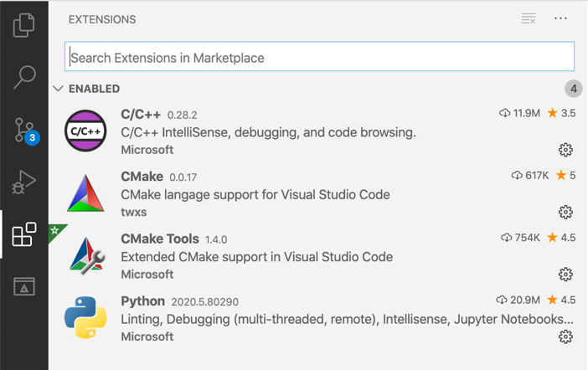Screen dimensions: 588x370
Task: Open manage gear for Python extension
Action: tap(565, 337)
